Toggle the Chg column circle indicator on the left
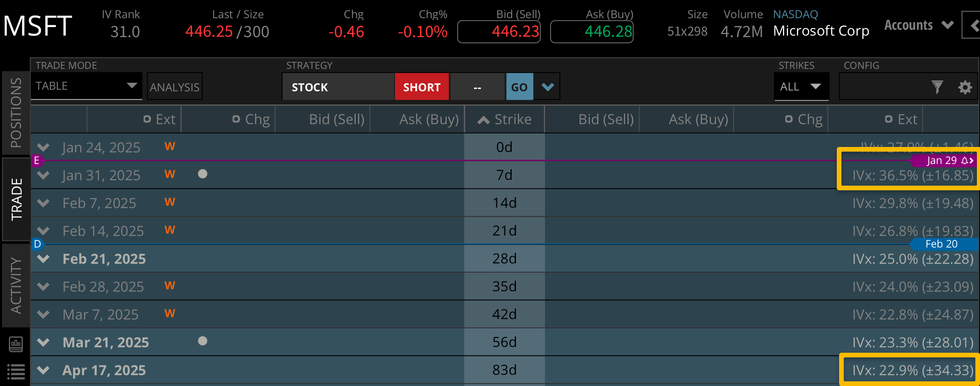Viewport: 980px width, 386px height. coord(236,119)
